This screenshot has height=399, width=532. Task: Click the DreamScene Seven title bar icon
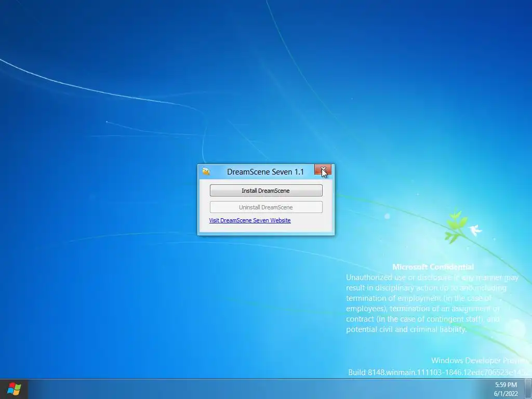206,171
